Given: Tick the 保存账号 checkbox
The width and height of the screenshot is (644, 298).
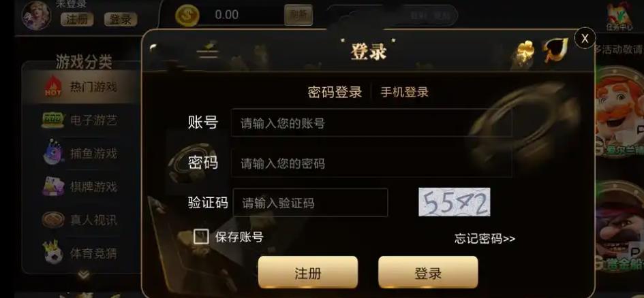Looking at the screenshot, I should point(201,237).
